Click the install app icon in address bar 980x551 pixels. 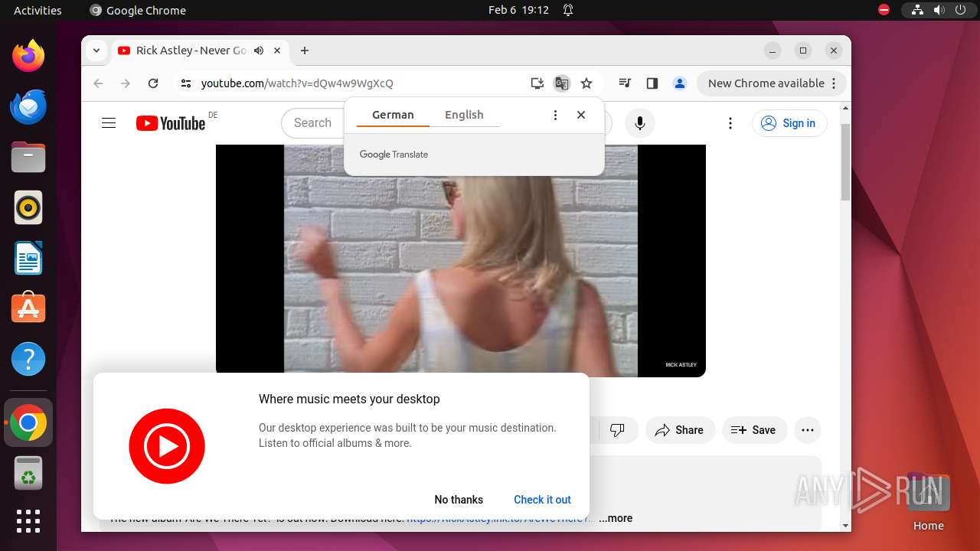(537, 83)
